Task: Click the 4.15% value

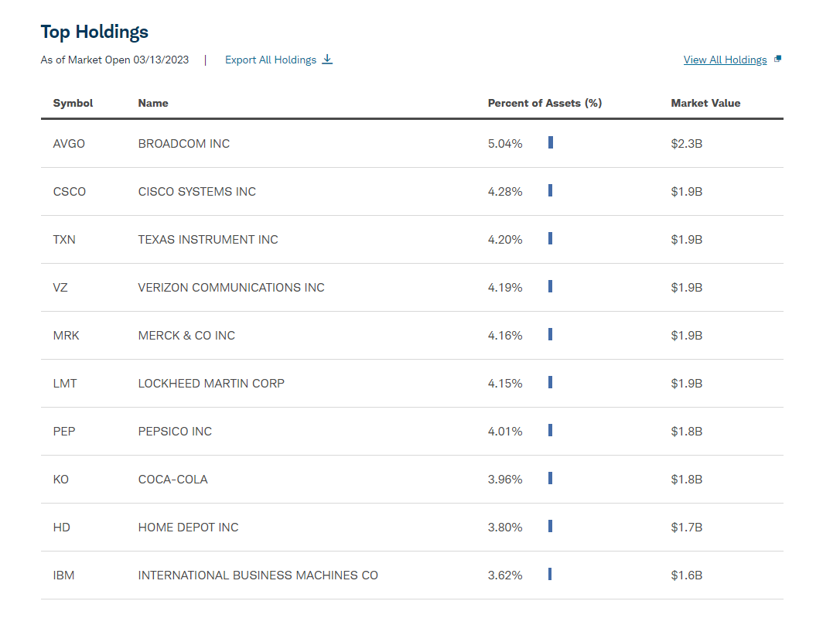Action: coord(505,384)
